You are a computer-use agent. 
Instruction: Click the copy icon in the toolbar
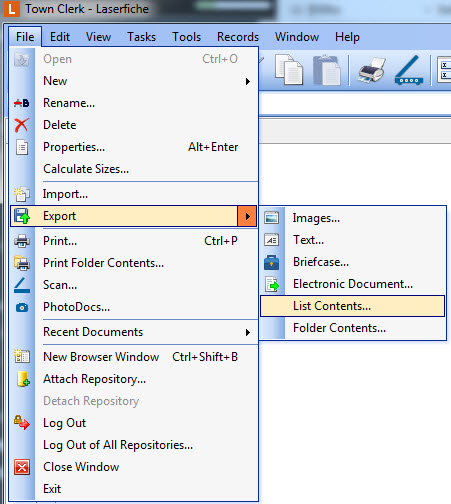coord(289,70)
